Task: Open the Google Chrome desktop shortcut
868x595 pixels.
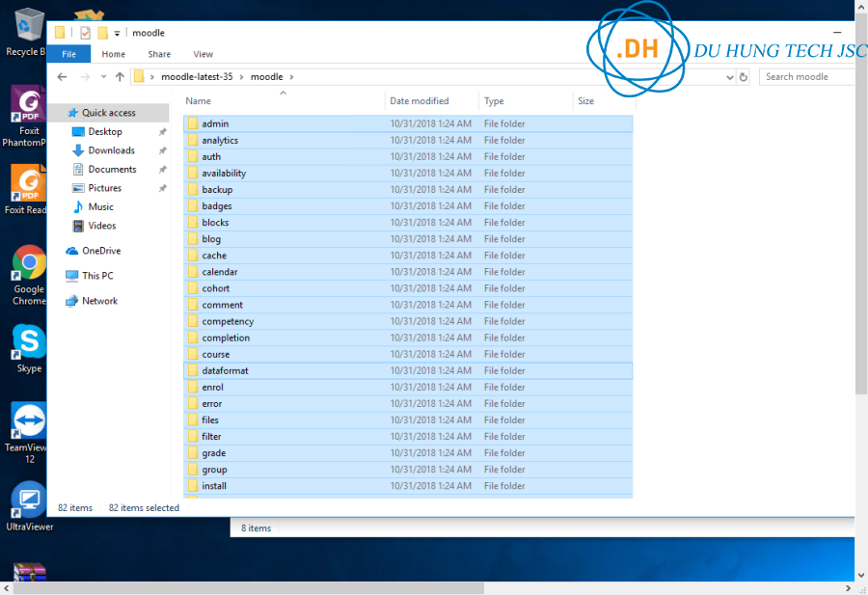Action: [29, 275]
